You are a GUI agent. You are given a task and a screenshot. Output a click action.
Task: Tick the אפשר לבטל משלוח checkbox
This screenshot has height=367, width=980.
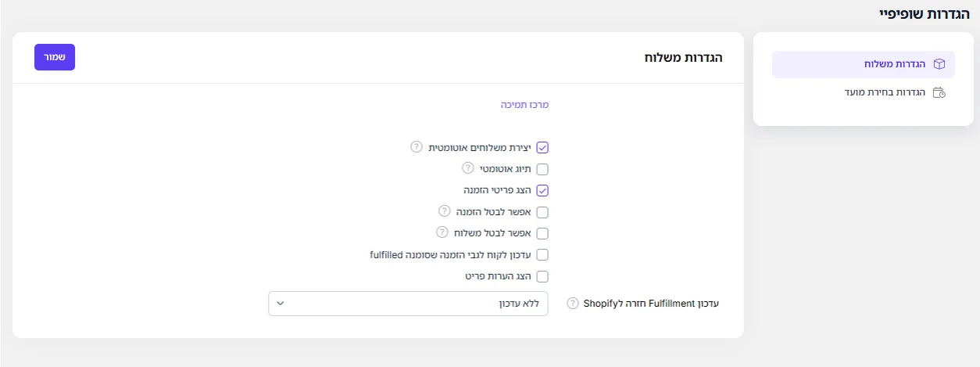[x=542, y=233]
